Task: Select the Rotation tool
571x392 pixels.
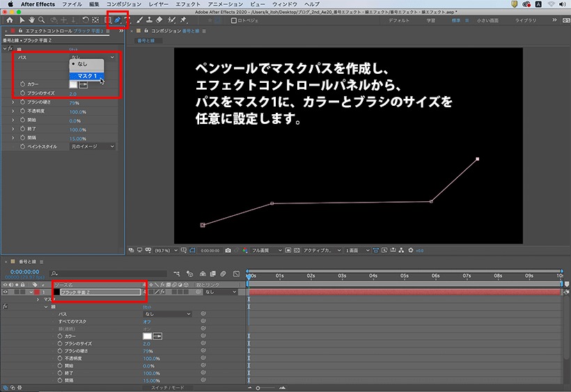Action: click(85, 20)
